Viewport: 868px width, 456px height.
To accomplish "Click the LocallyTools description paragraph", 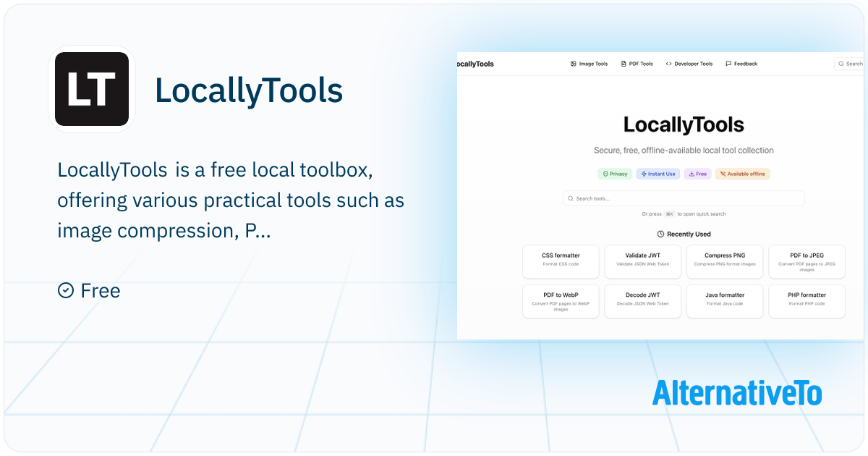I will tap(231, 200).
